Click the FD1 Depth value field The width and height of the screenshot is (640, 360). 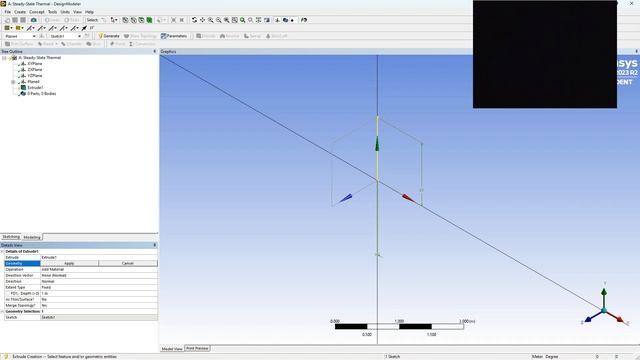(x=99, y=293)
